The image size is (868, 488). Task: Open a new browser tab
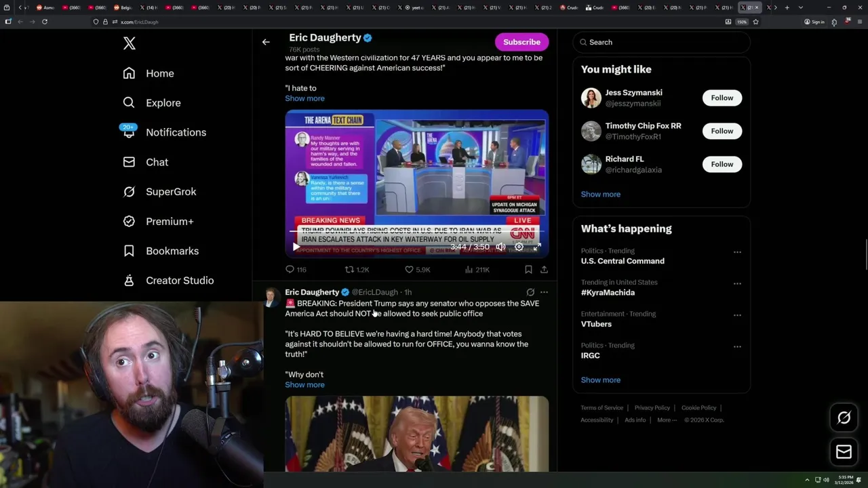point(787,7)
